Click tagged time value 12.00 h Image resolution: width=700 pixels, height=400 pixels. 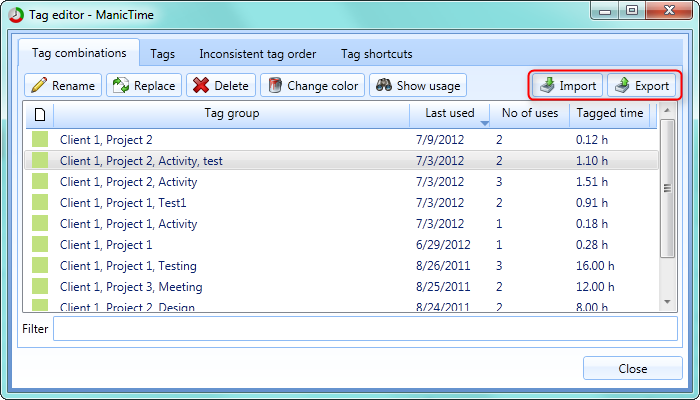tap(595, 287)
